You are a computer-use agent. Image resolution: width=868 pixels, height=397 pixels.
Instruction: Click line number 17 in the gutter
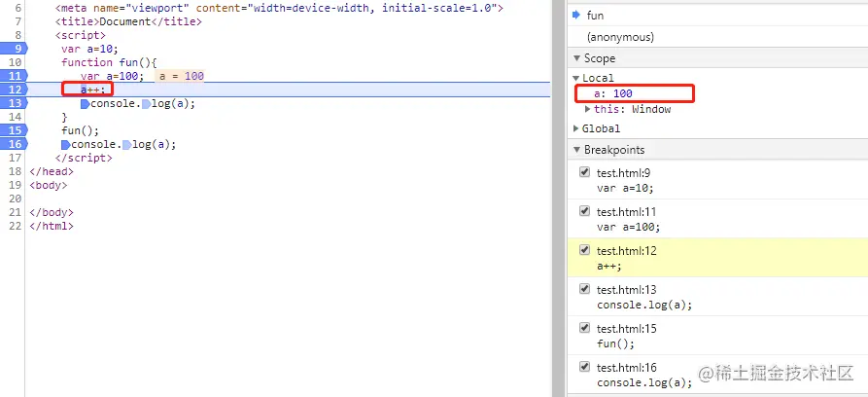tap(16, 158)
